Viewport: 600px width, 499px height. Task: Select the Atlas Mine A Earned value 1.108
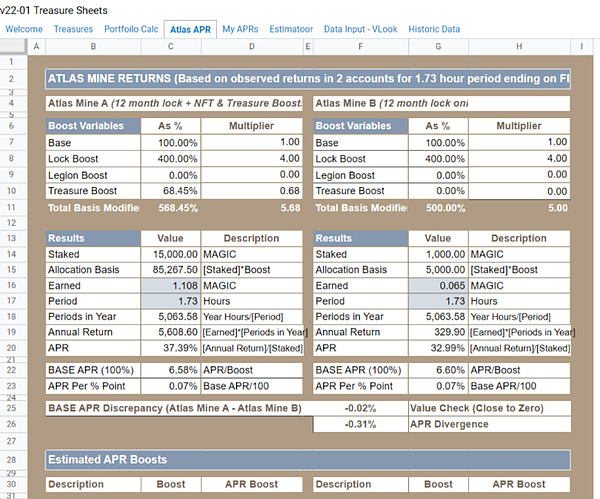click(170, 286)
